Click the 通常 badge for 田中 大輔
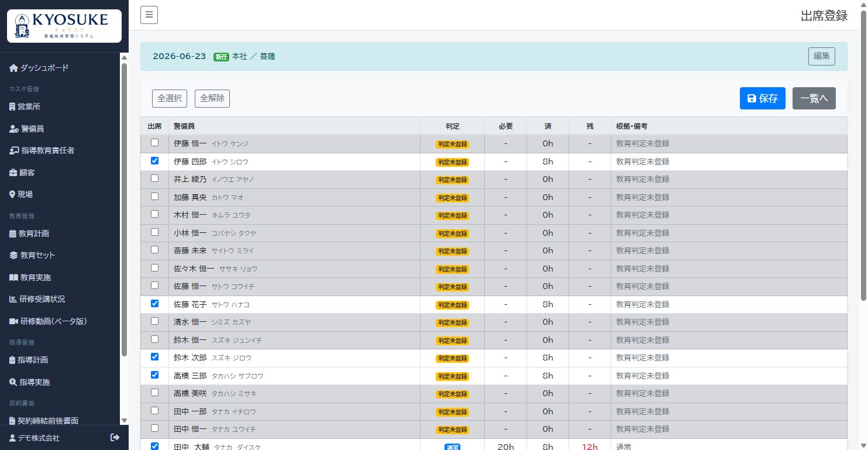Image resolution: width=868 pixels, height=450 pixels. click(x=452, y=447)
